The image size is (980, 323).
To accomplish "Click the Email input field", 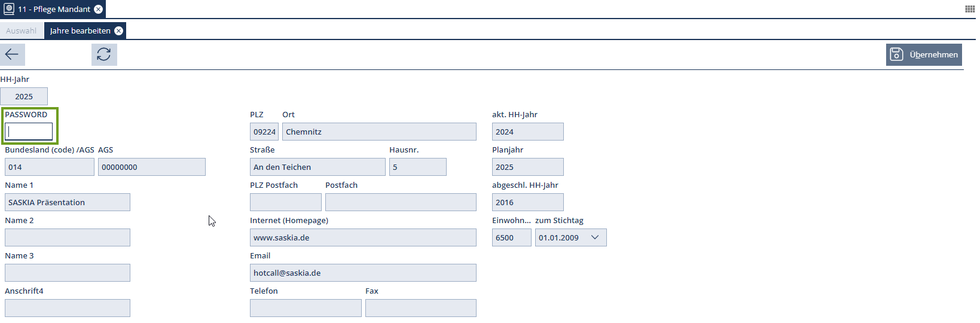I will pos(363,273).
